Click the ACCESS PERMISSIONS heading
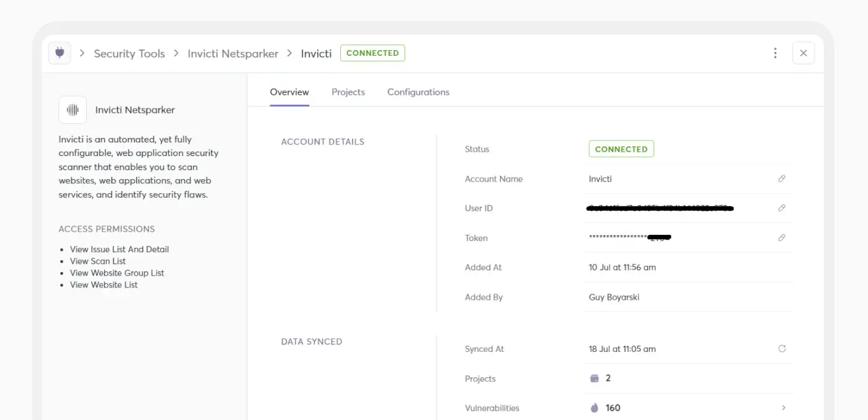The width and height of the screenshot is (868, 420). (107, 229)
